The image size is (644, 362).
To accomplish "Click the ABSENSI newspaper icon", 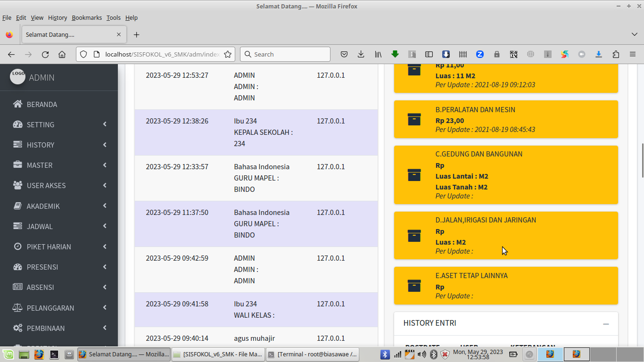I will click(x=18, y=287).
